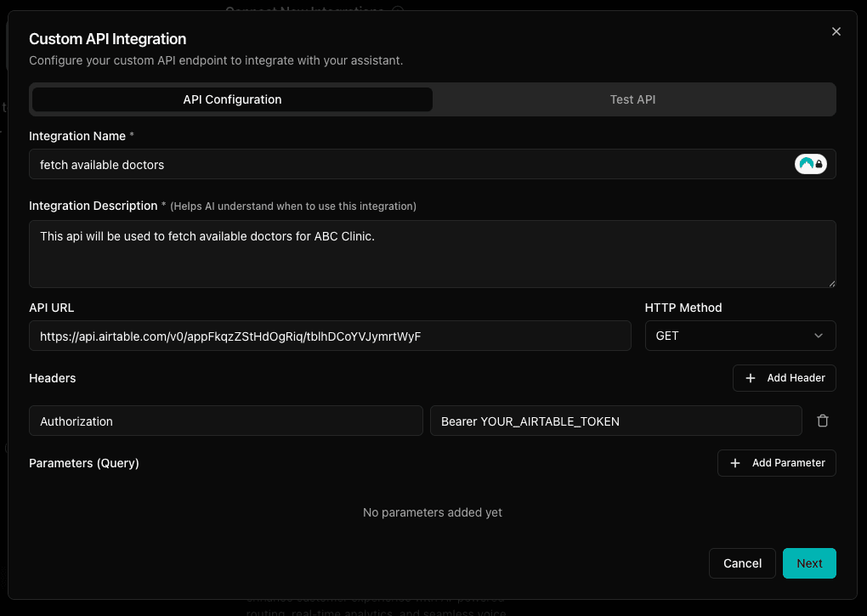Dismiss the dialog with the X icon

click(x=836, y=31)
